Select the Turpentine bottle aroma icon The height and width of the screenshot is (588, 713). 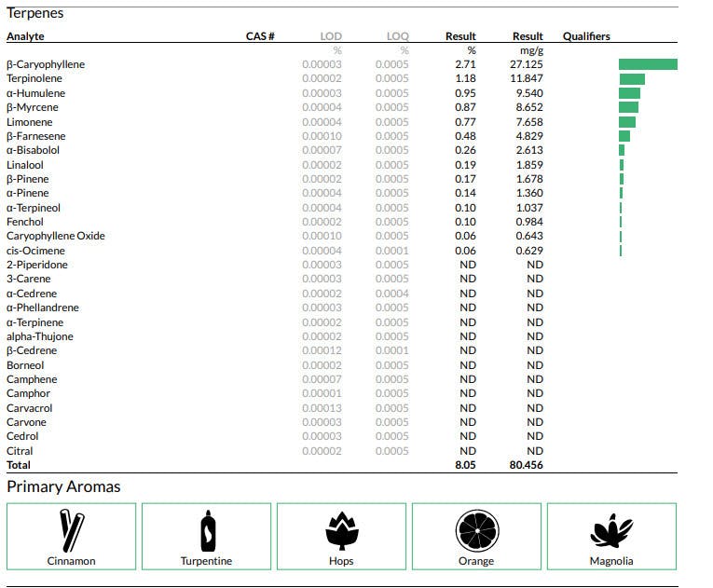[206, 530]
